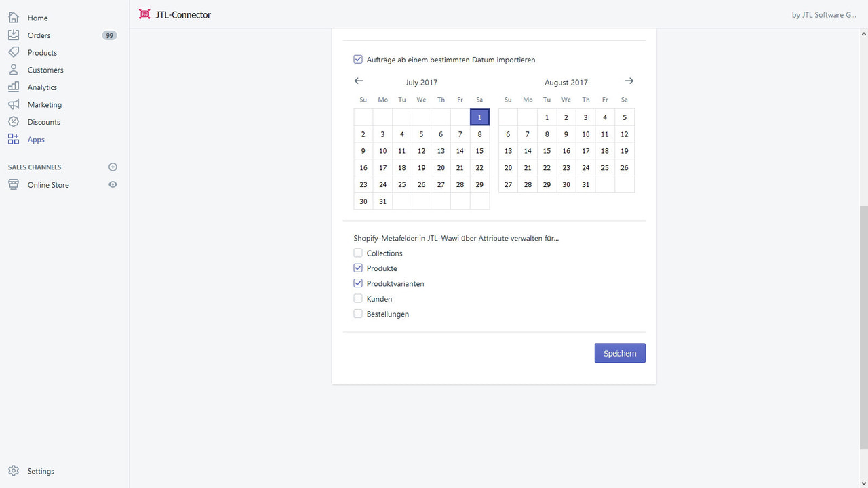Select the Products tag icon
The height and width of the screenshot is (488, 868).
coord(14,52)
